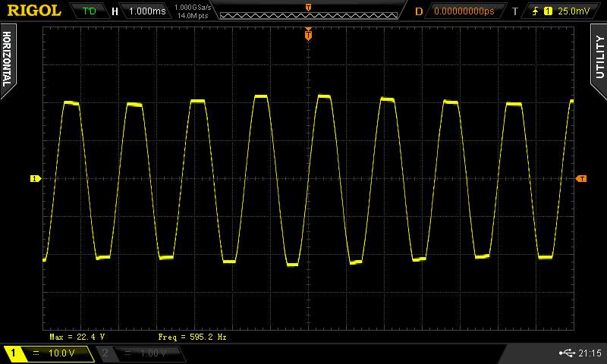Click the 25.0mV trigger level value
The image size is (607, 364).
click(573, 11)
